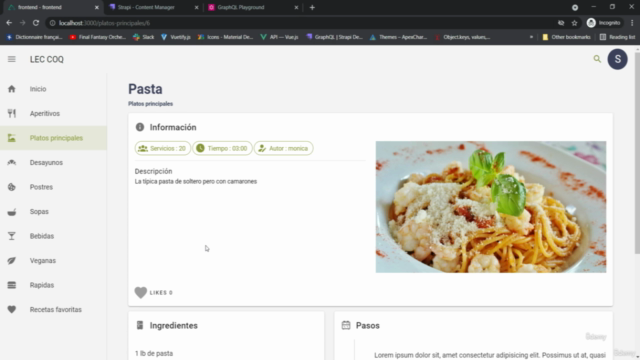Screen dimensions: 640x360
Task: Click the tracking protection eye icon
Action: tap(561, 23)
